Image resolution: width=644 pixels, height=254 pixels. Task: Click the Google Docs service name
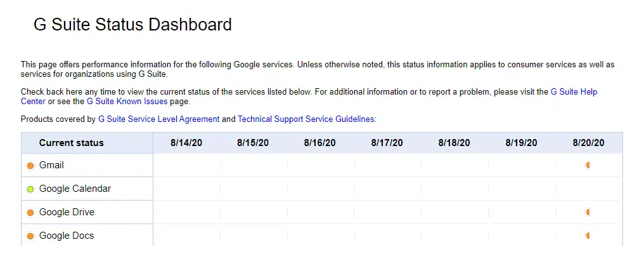[x=67, y=236]
